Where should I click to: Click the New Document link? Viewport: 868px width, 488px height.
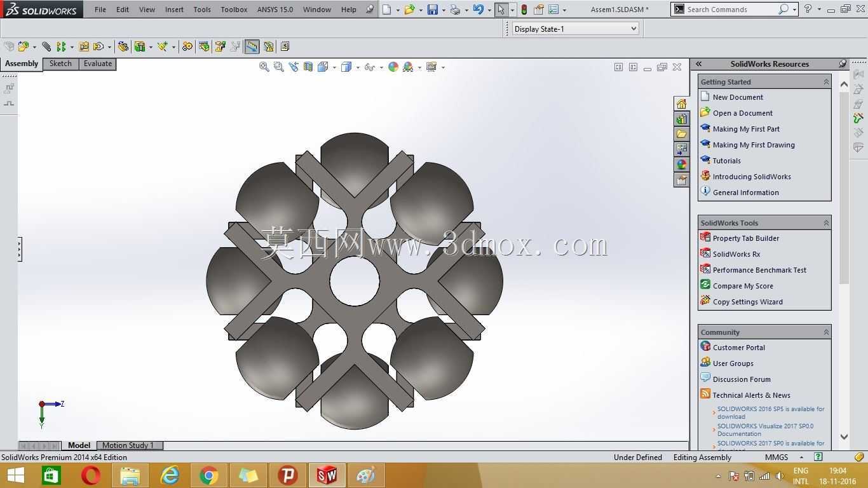pos(738,97)
